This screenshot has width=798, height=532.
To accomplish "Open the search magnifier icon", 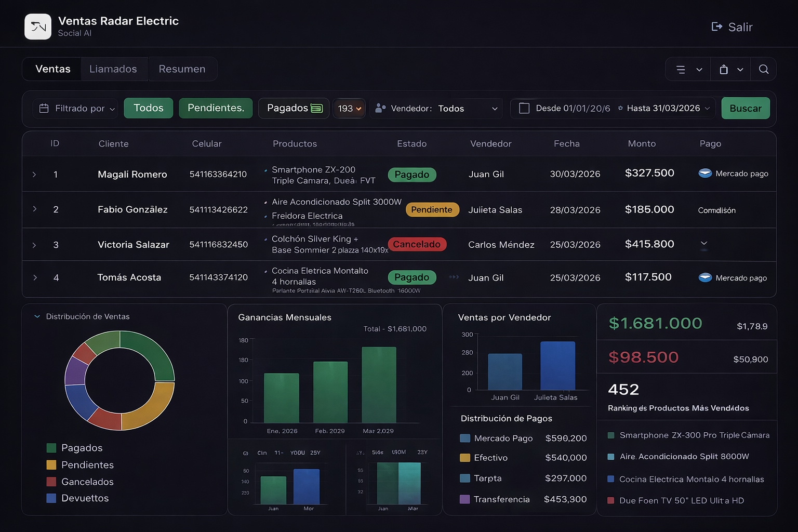I will point(763,70).
